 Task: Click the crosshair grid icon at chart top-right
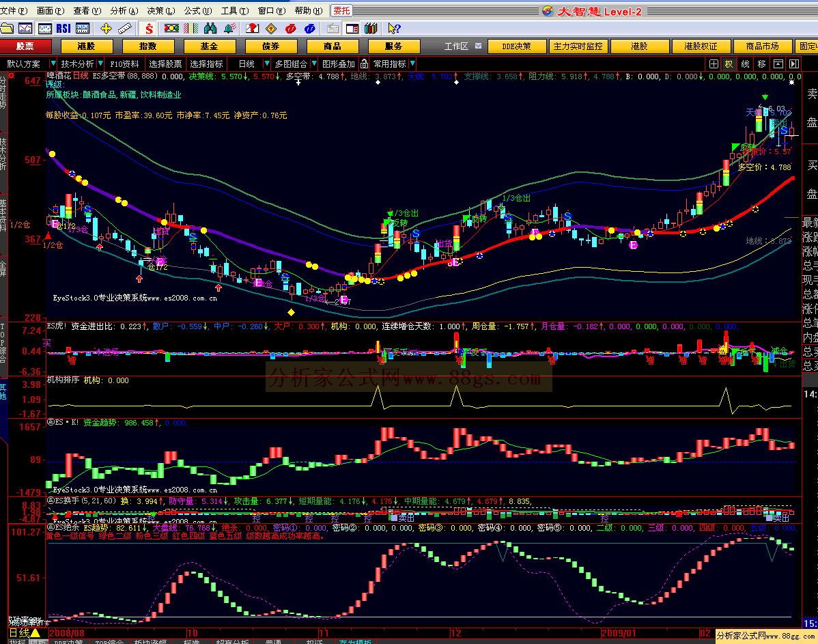click(x=714, y=64)
